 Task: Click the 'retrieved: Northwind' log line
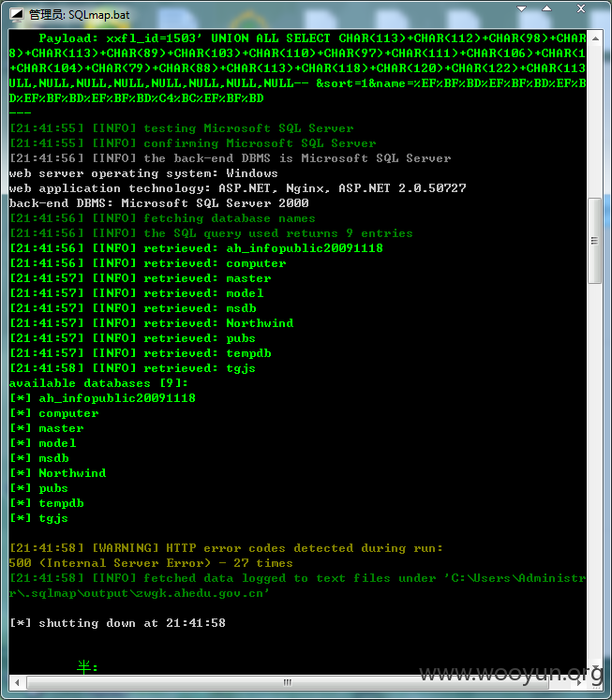tap(151, 323)
